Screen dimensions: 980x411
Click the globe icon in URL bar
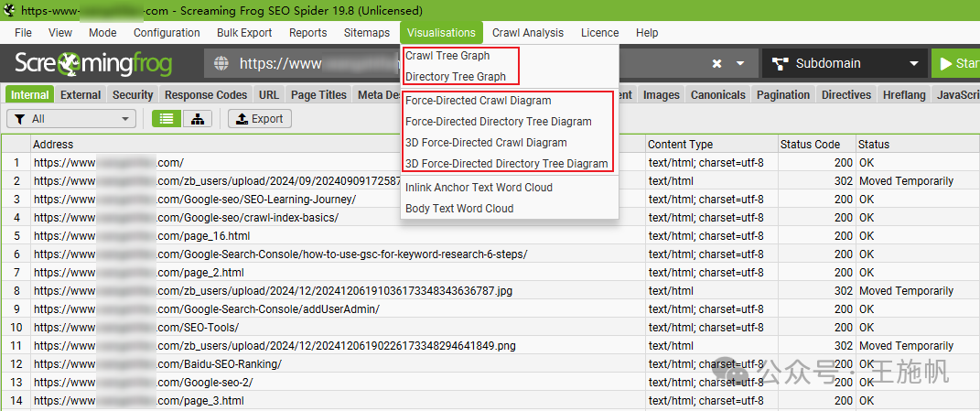tap(221, 64)
